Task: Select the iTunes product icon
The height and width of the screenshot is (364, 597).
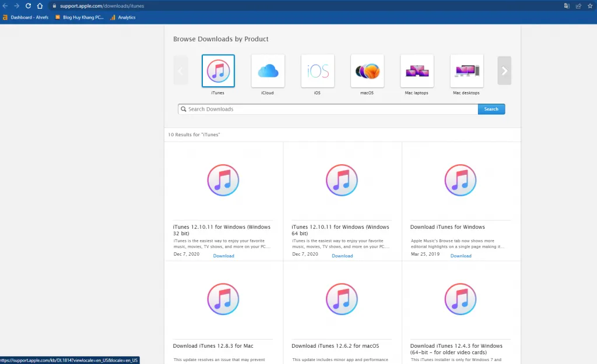Action: tap(218, 70)
